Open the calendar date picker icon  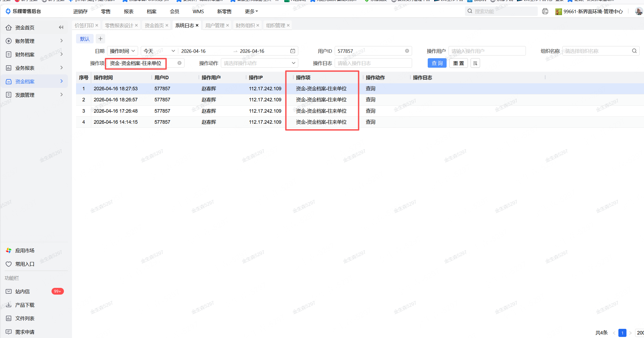[x=293, y=51]
